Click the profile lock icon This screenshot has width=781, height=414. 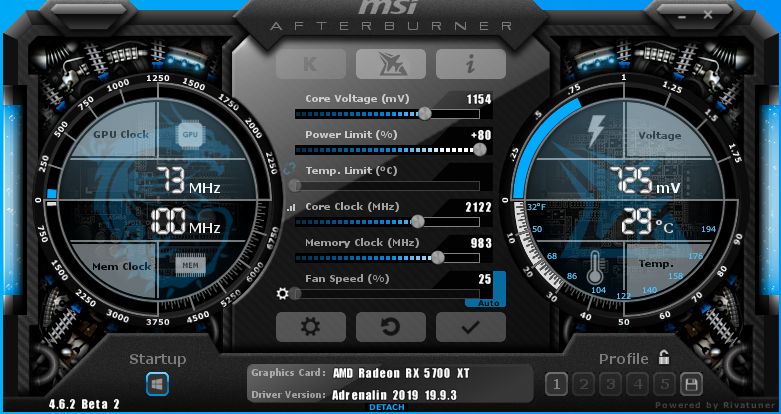coord(663,357)
